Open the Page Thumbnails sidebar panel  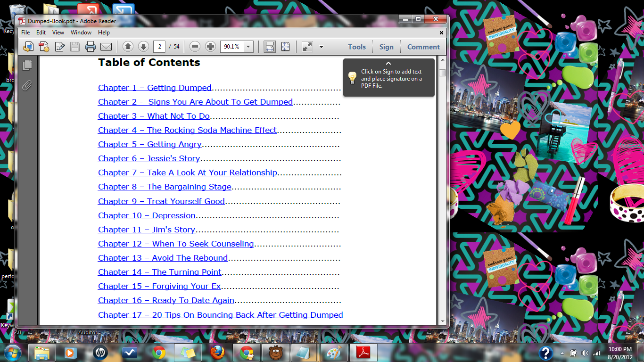click(27, 66)
